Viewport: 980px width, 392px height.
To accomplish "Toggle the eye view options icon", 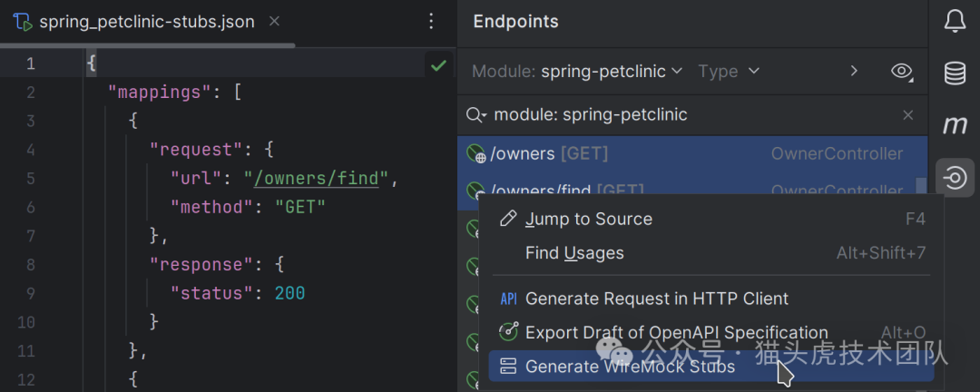I will point(901,71).
